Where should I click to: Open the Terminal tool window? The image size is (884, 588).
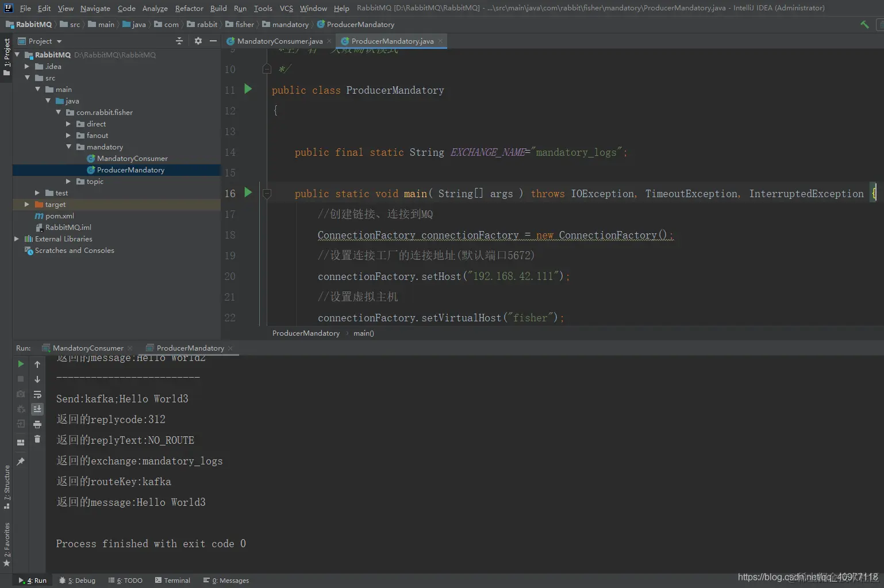point(172,581)
